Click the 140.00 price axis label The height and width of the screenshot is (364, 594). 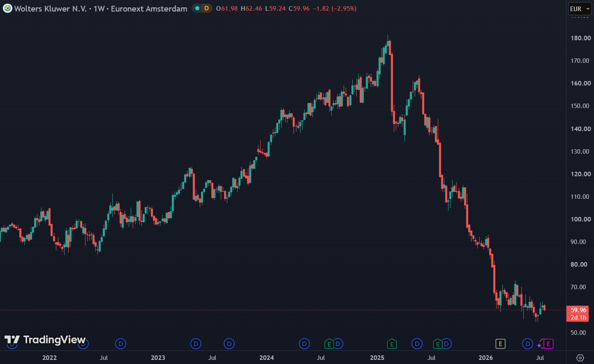pos(580,129)
